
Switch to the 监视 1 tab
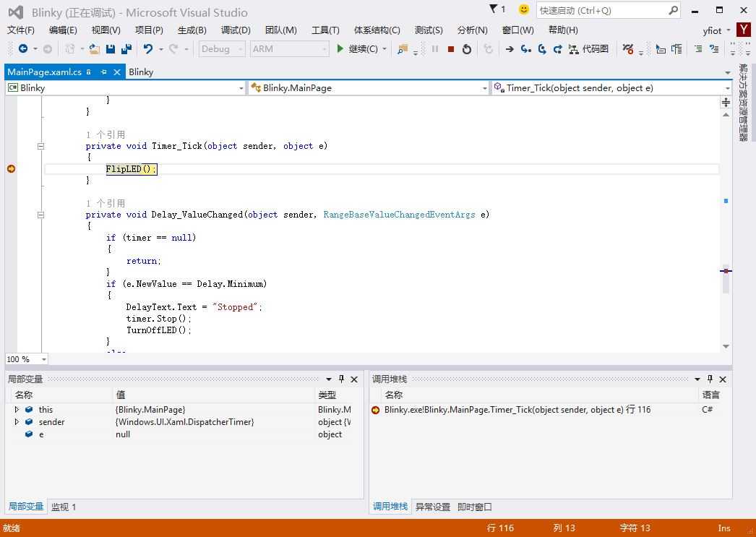(64, 507)
